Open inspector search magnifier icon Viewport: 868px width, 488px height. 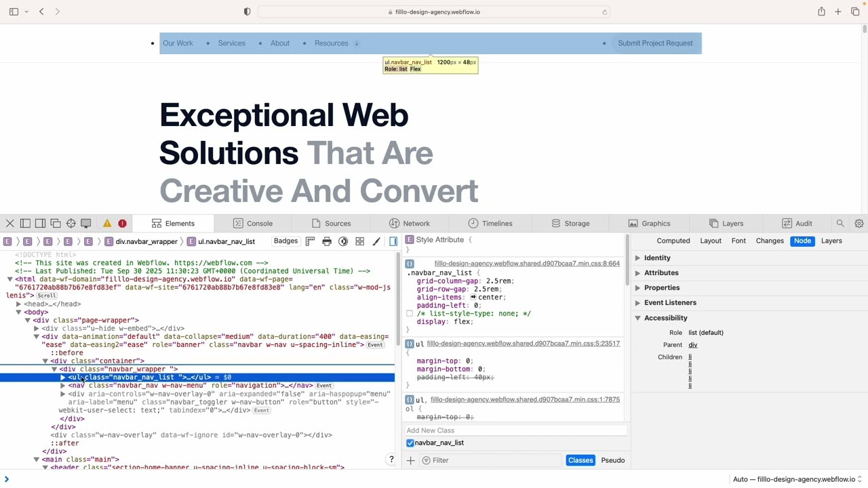[x=840, y=223]
